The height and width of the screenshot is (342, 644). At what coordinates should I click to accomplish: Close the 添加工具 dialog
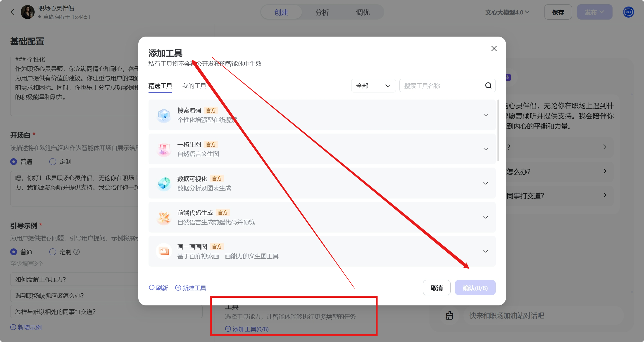point(494,48)
